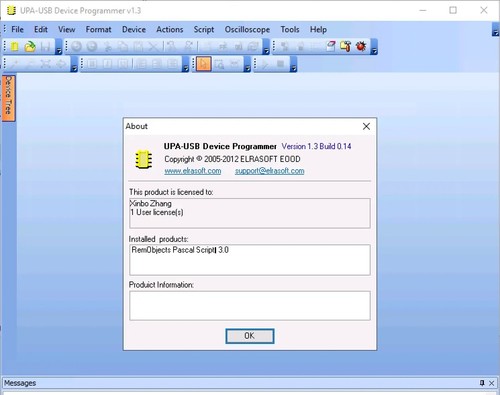Viewport: 500px width, 395px height.
Task: Open the Tools menu
Action: [x=290, y=29]
